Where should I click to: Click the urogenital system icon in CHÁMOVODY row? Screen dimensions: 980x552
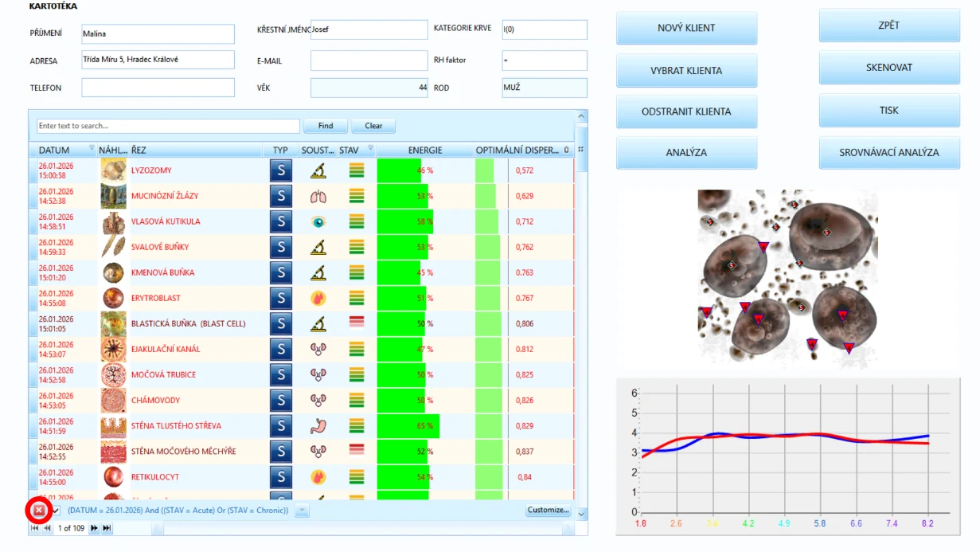point(318,400)
